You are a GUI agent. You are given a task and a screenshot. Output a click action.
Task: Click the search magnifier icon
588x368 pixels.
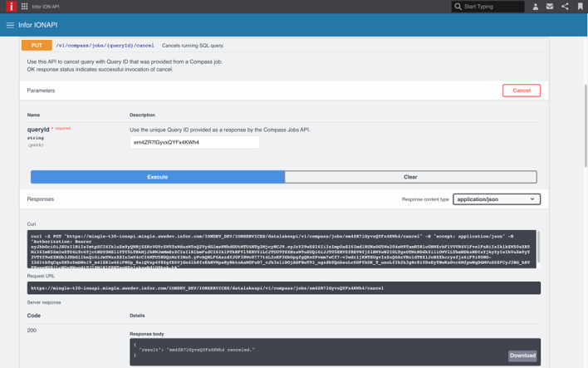(x=458, y=7)
